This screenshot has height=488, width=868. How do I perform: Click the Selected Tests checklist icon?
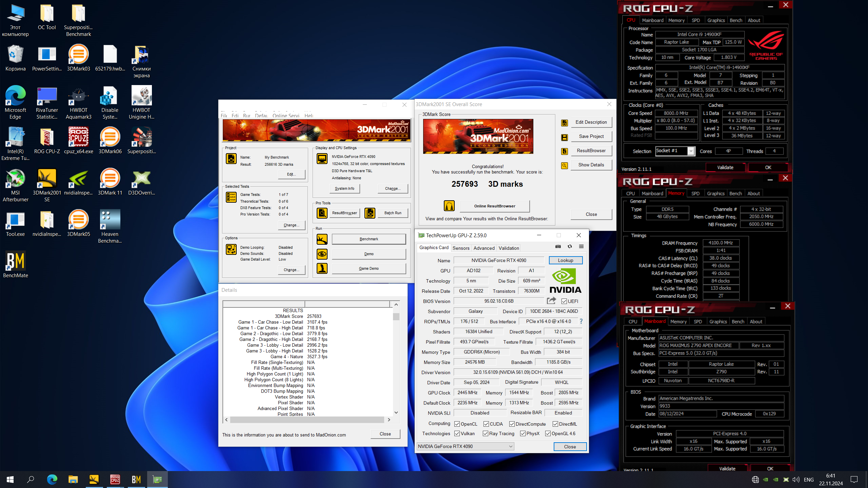coord(231,197)
